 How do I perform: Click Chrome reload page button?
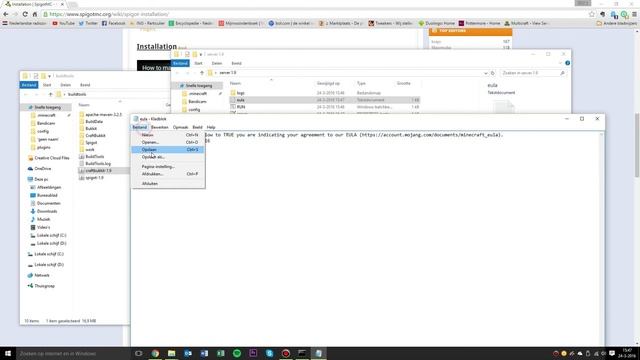[25, 14]
